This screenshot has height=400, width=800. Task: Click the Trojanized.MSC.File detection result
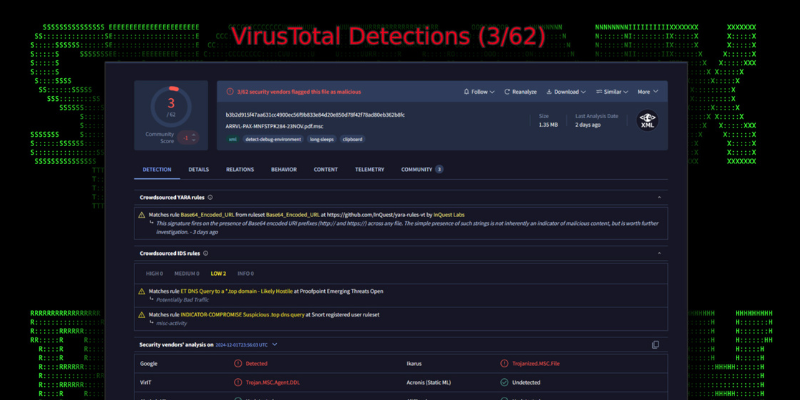[536, 364]
